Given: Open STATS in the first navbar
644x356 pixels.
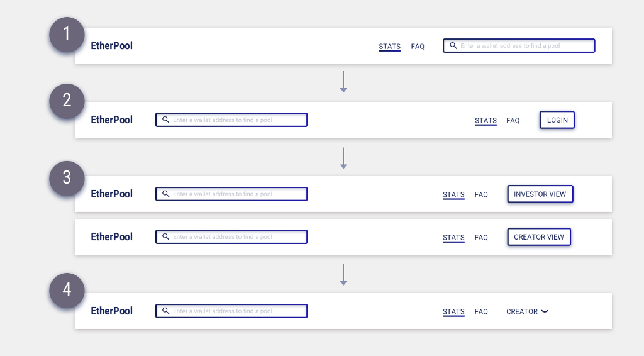Looking at the screenshot, I should pyautogui.click(x=389, y=47).
